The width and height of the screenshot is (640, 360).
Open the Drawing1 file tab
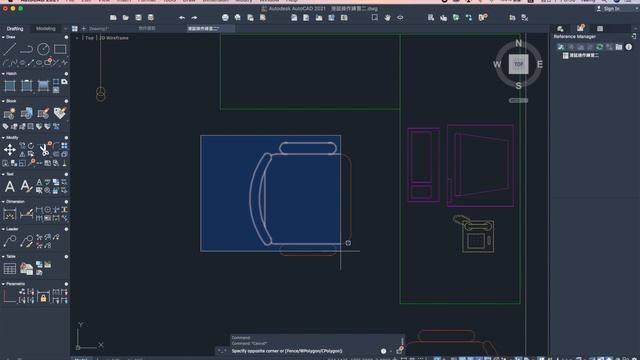point(99,29)
